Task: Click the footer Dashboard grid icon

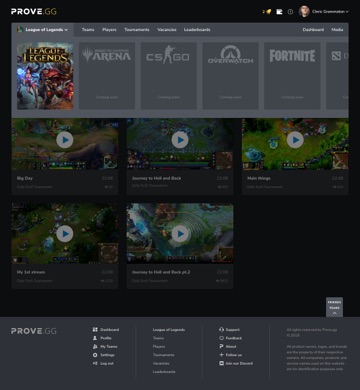Action: tap(95, 329)
